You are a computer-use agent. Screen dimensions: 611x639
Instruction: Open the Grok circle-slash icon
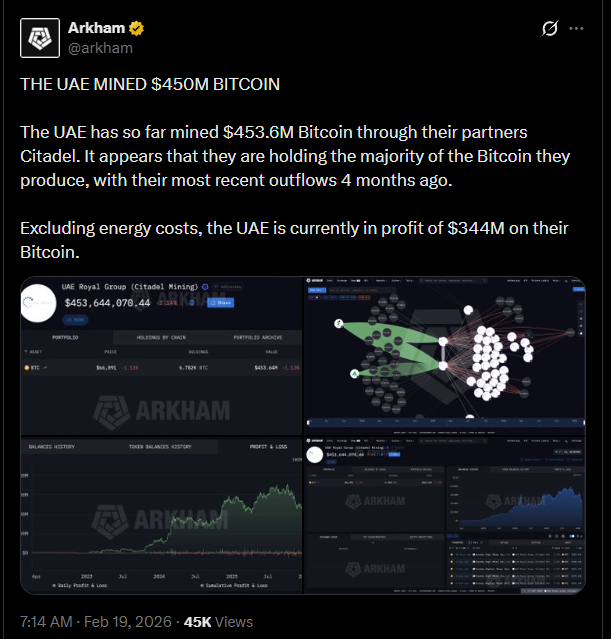click(x=549, y=30)
